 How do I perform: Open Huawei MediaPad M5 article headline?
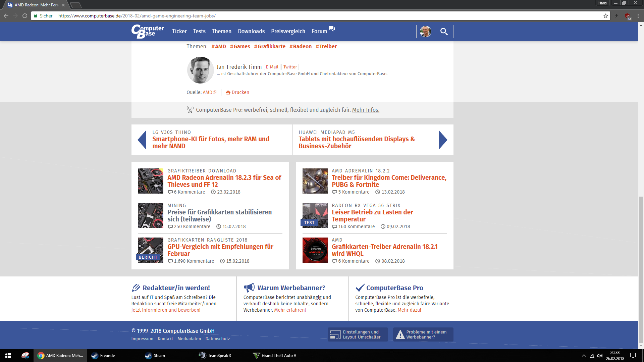click(x=357, y=143)
